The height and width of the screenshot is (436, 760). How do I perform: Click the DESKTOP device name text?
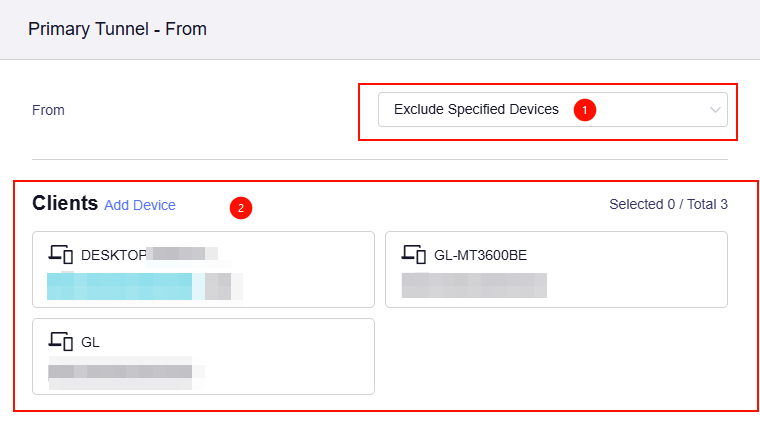point(114,255)
